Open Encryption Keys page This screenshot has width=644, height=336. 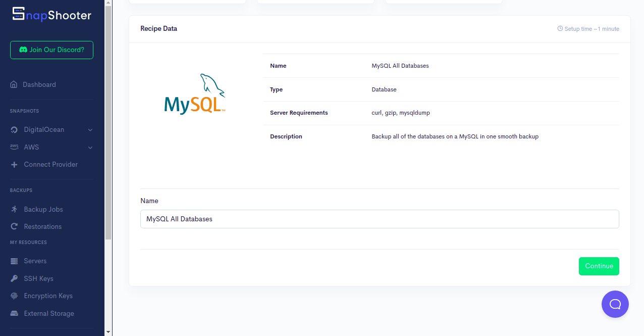[48, 296]
